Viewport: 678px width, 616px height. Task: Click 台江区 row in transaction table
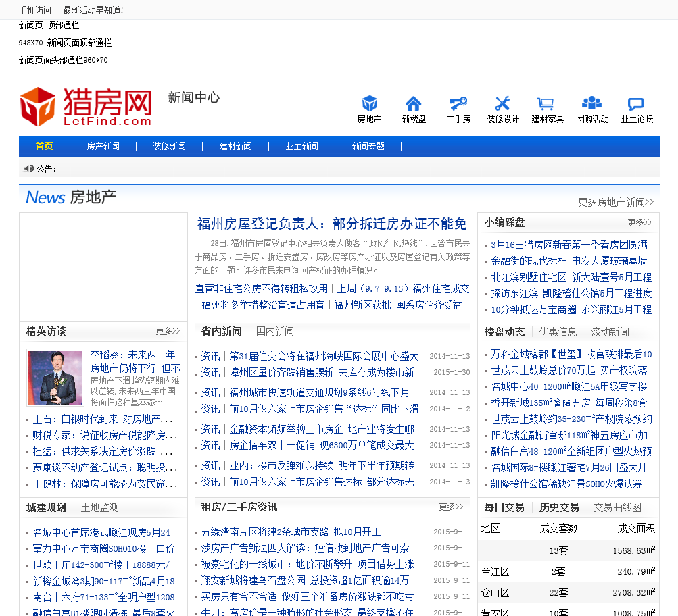point(568,572)
